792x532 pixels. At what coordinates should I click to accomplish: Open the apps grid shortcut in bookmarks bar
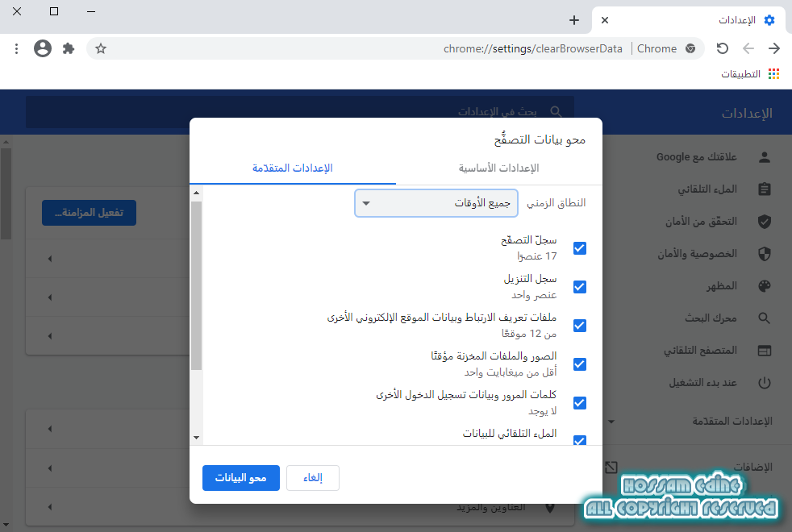click(773, 74)
